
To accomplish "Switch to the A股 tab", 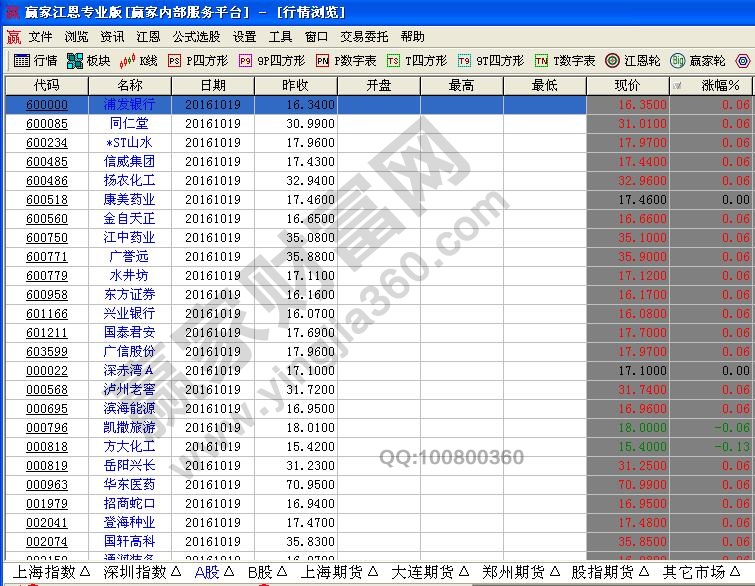I will [213, 572].
